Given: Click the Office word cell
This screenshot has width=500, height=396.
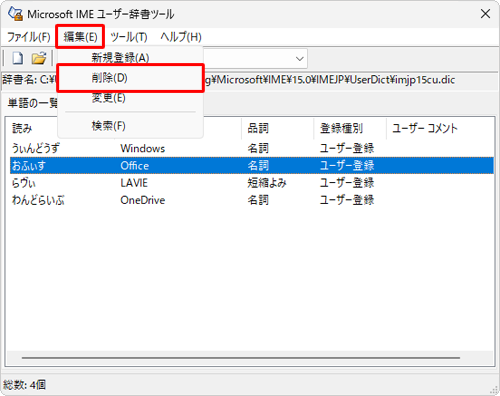Looking at the screenshot, I should tap(135, 166).
